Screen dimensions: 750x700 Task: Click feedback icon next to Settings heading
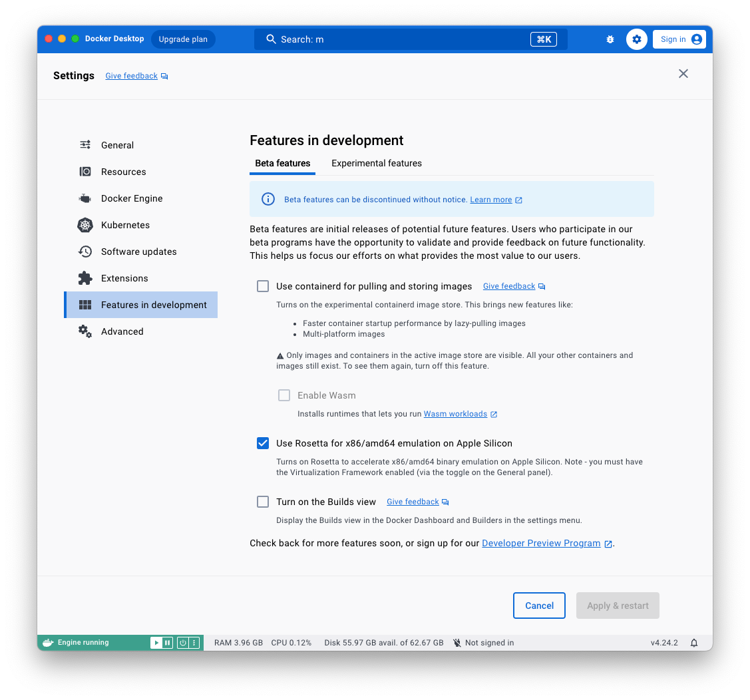(x=164, y=76)
